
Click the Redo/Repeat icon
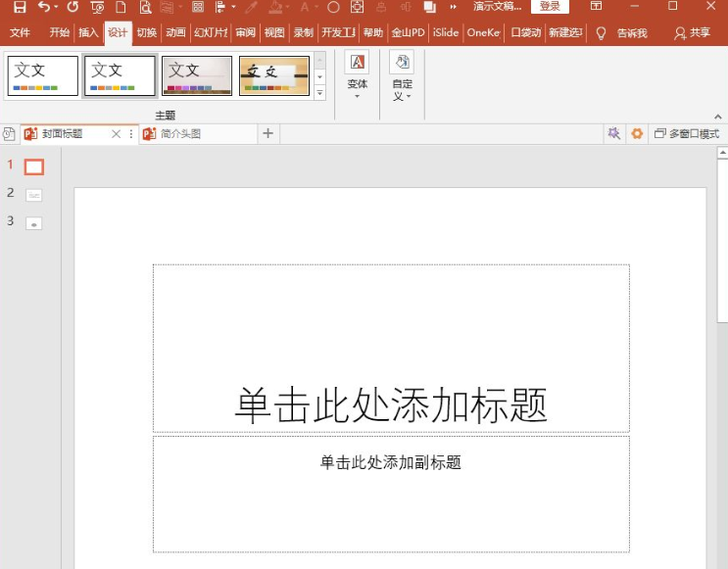(x=73, y=7)
